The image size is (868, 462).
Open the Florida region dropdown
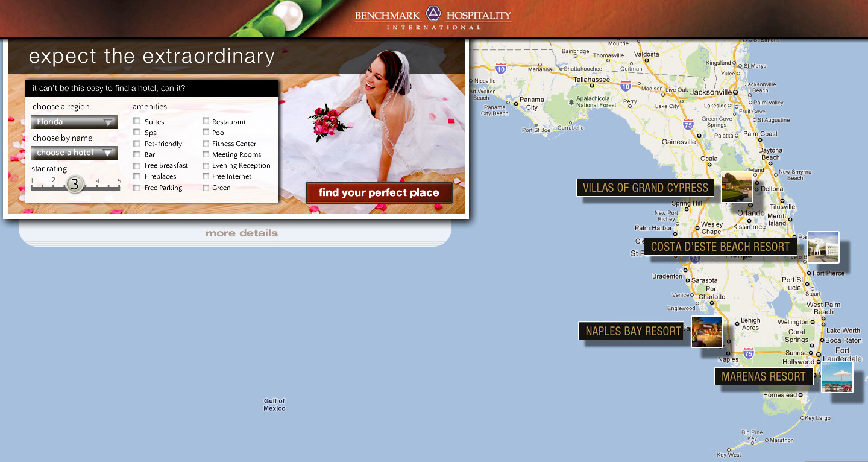click(x=74, y=122)
